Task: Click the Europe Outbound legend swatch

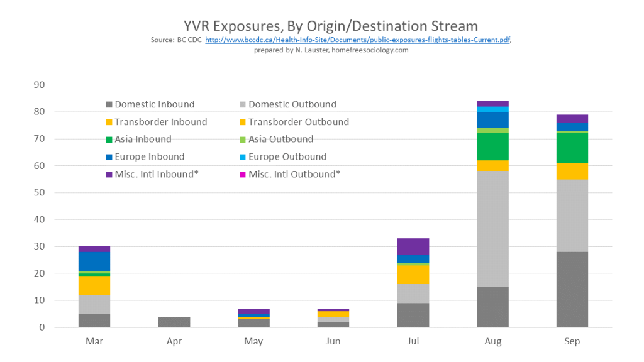Action: pyautogui.click(x=243, y=157)
